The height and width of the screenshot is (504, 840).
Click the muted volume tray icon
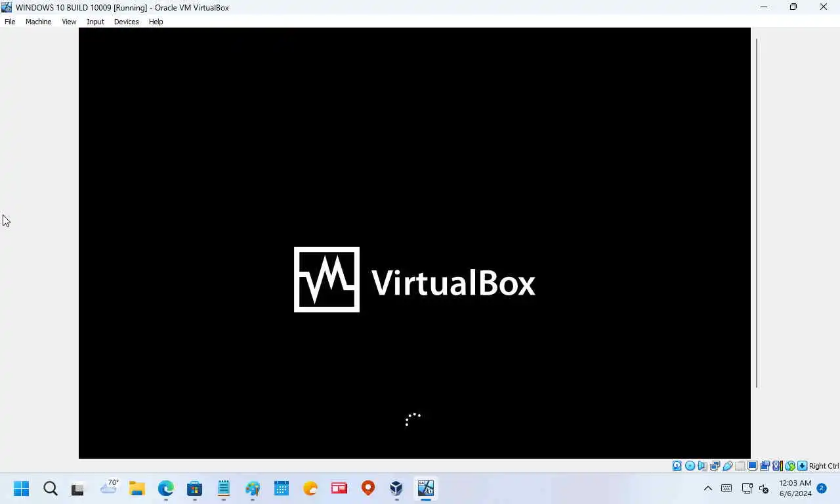764,488
